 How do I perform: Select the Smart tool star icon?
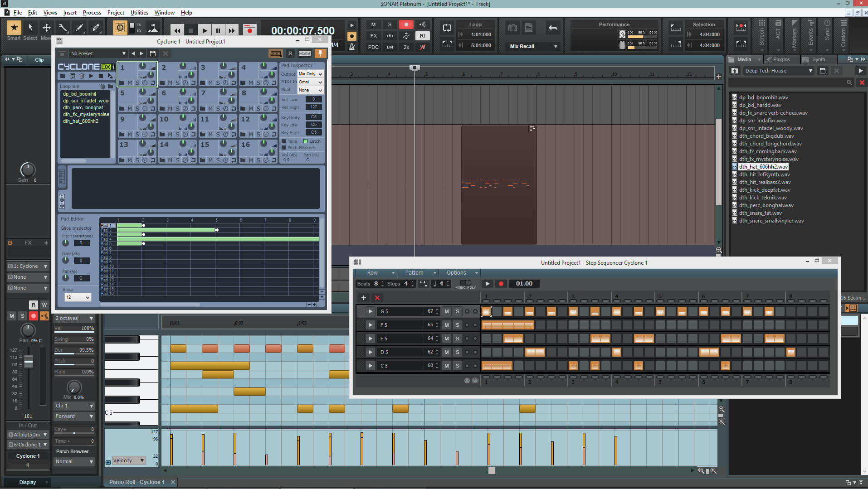(x=14, y=28)
